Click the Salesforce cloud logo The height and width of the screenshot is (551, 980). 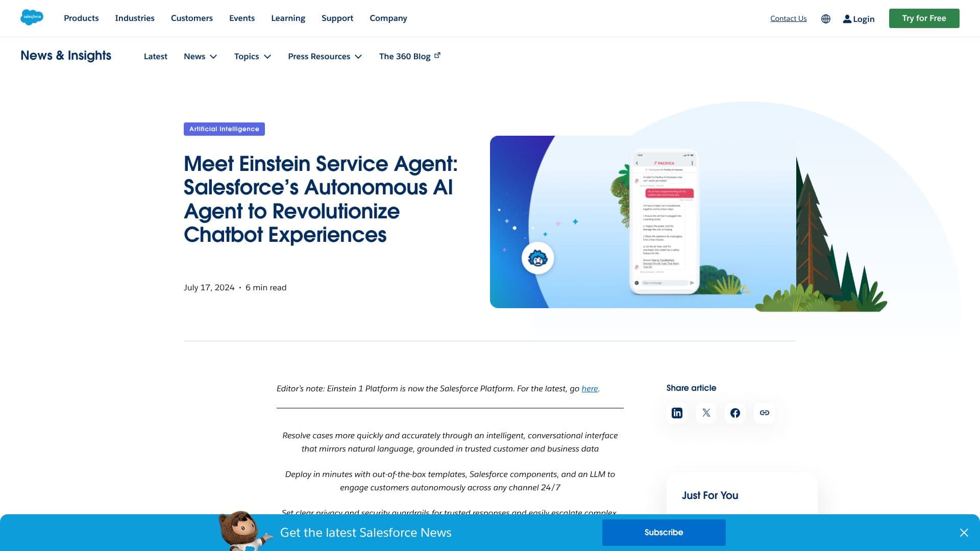[x=32, y=17]
